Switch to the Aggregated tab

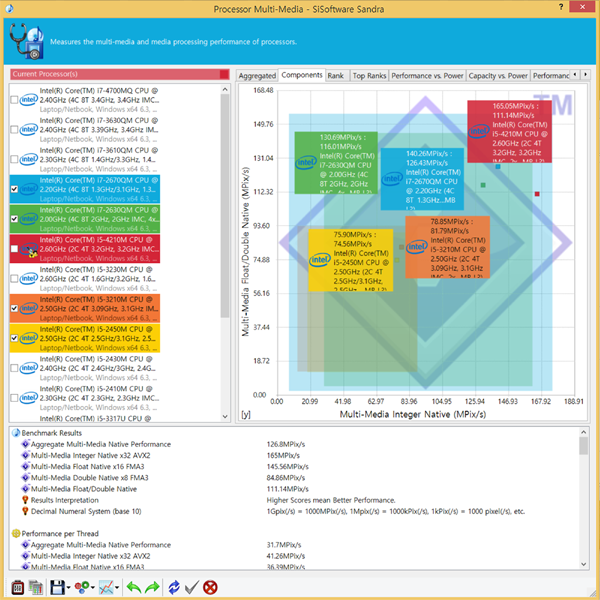[257, 76]
